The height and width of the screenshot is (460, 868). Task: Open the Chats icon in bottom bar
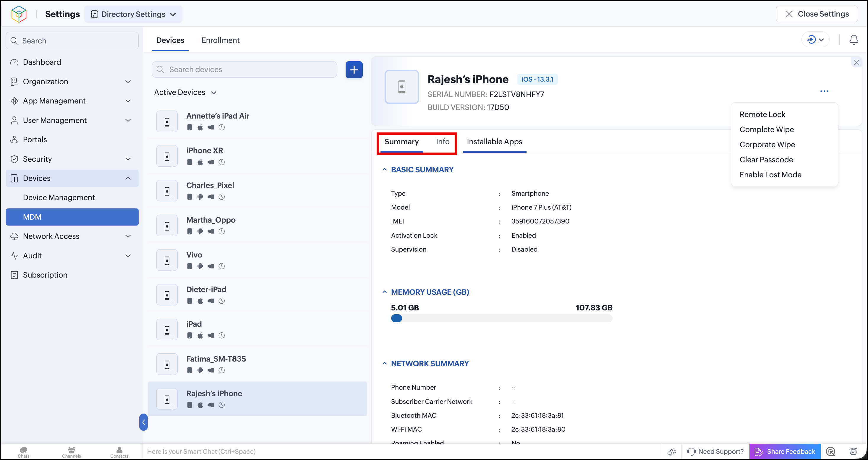point(24,452)
